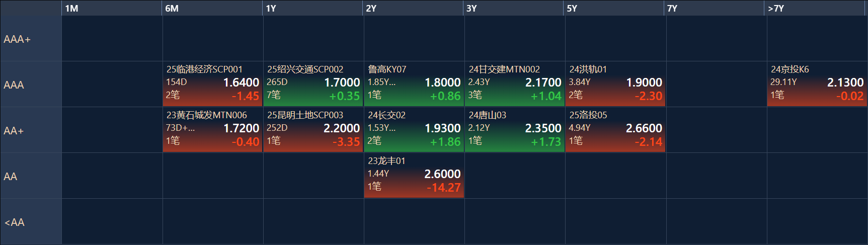Select the 25绍兴交通SCP002 cell
This screenshot has height=245, width=868.
[313, 84]
